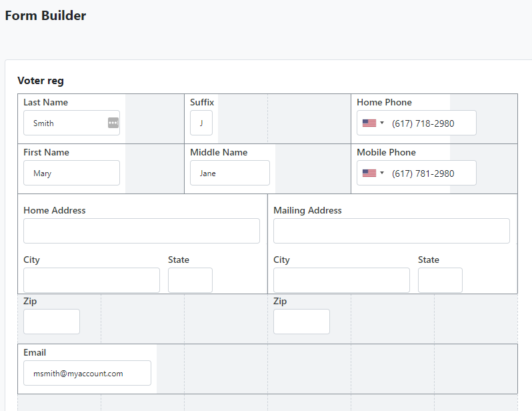Click the Middle Name label
Viewport: 532px width, 411px height.
coord(219,152)
